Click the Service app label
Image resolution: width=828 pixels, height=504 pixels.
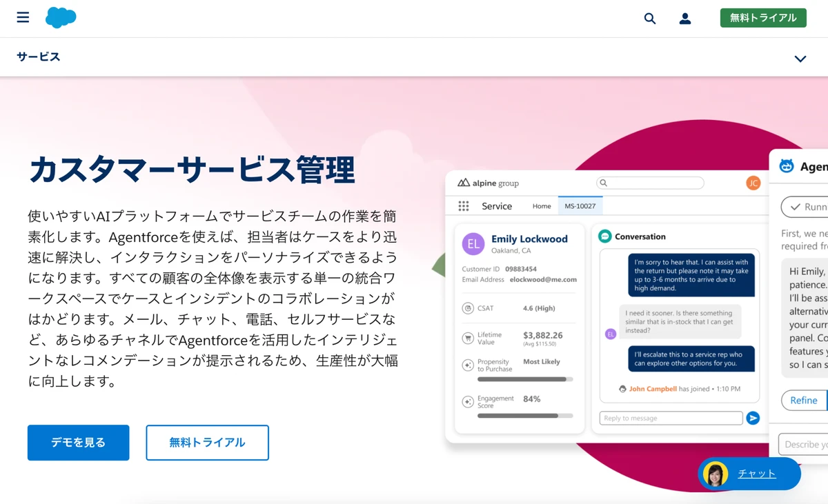tap(497, 206)
